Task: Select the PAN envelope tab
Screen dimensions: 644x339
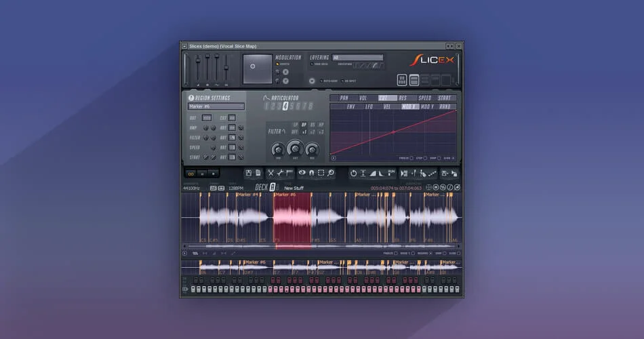Action: (344, 98)
